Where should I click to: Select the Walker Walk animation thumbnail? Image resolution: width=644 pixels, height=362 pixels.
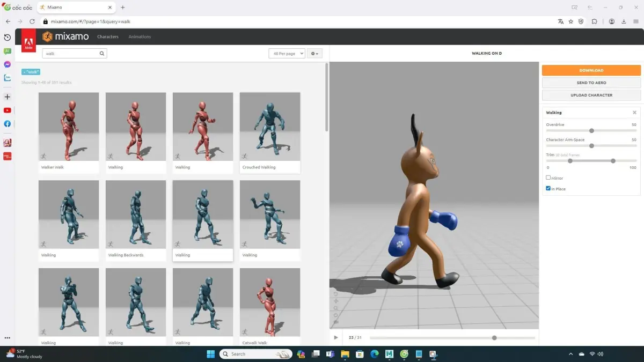[69, 127]
